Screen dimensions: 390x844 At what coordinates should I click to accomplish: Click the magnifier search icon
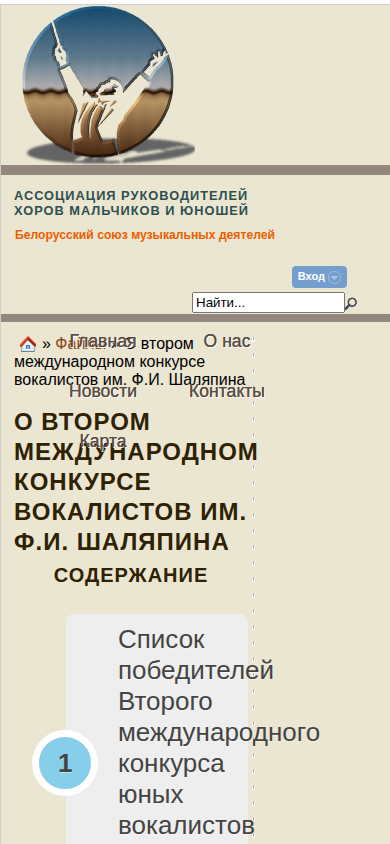tap(351, 303)
